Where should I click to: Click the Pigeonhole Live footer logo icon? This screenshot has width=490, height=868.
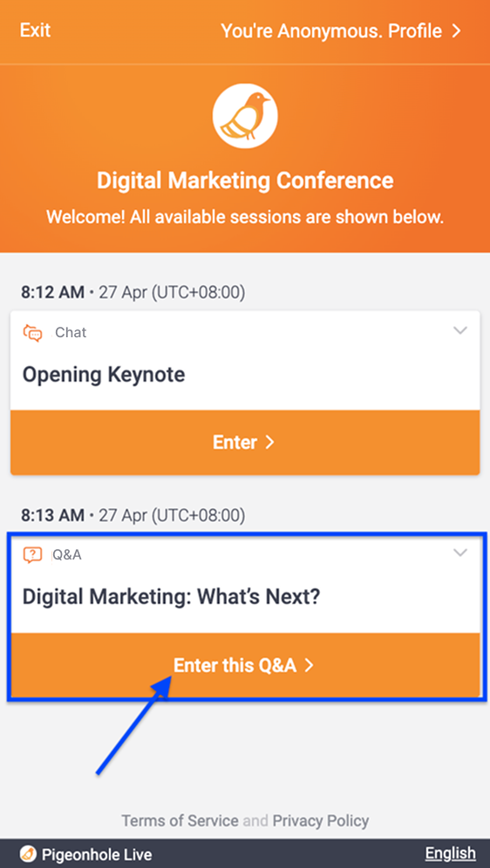click(27, 854)
